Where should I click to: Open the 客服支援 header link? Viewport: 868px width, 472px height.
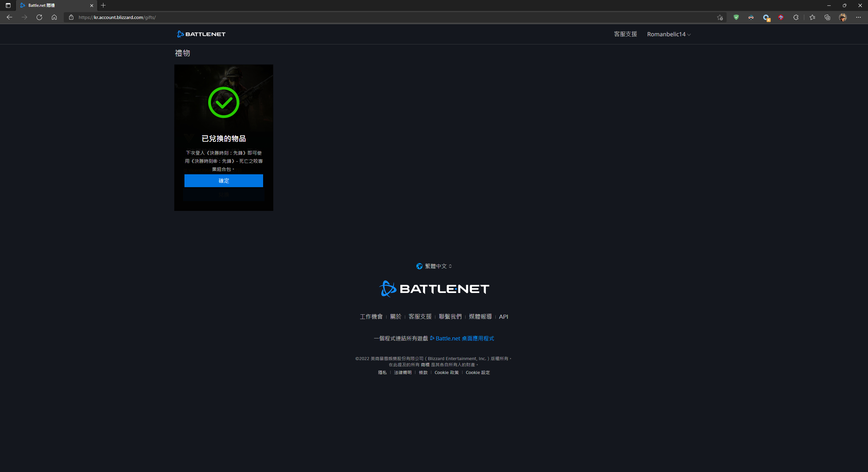tap(625, 34)
